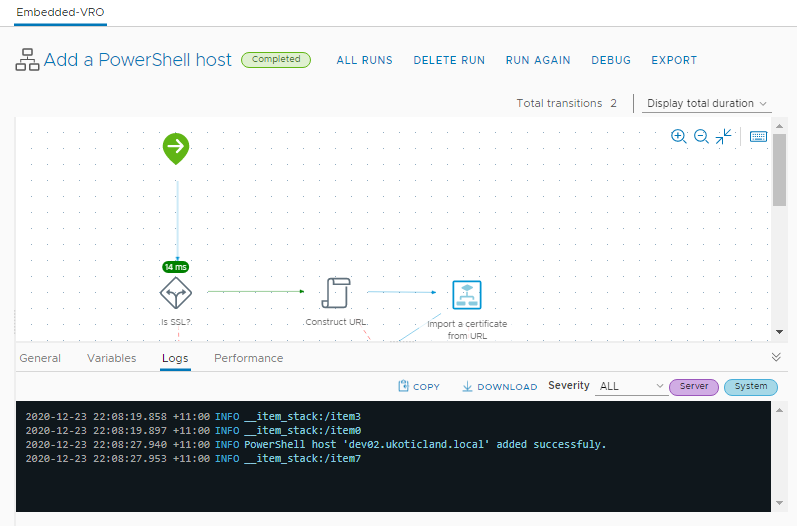
Task: Select the green start node
Action: pyautogui.click(x=176, y=148)
